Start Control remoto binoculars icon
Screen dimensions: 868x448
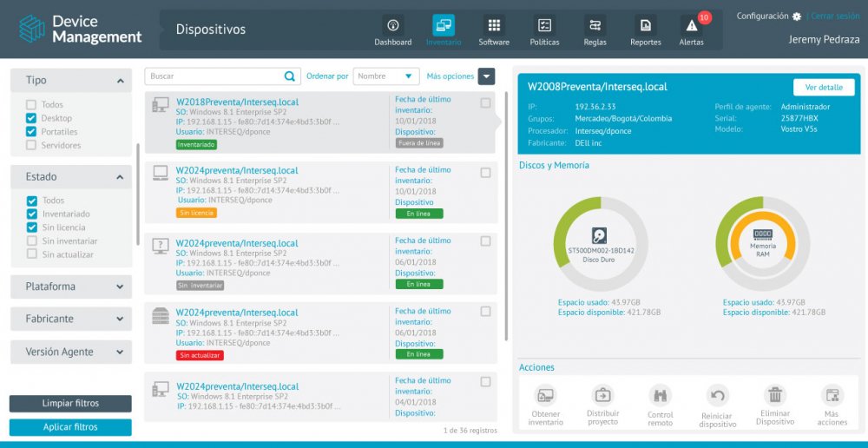(660, 395)
